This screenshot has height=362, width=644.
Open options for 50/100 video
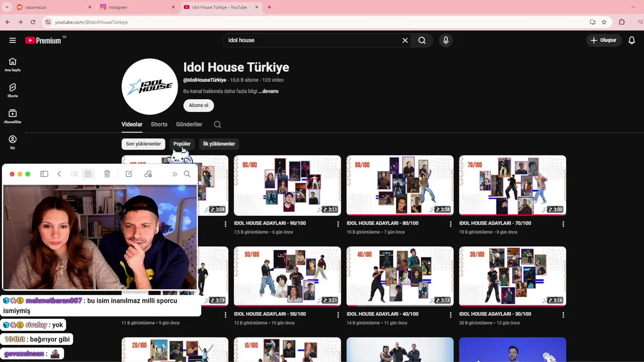(x=338, y=315)
